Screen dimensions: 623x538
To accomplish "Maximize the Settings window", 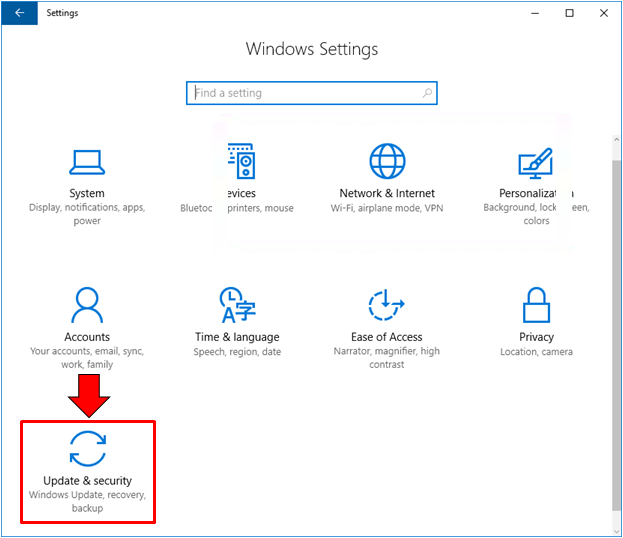I will point(569,13).
